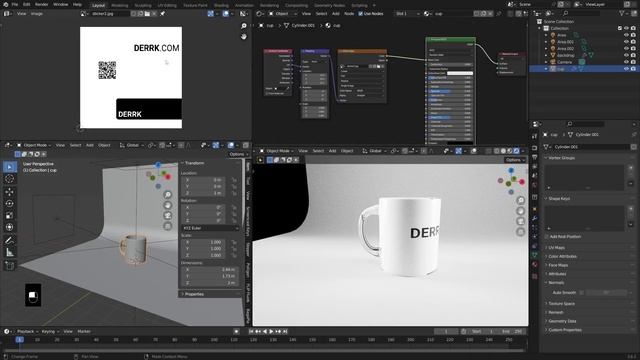Select the Scale tool in left viewport
640x360 pixels.
[x=10, y=216]
